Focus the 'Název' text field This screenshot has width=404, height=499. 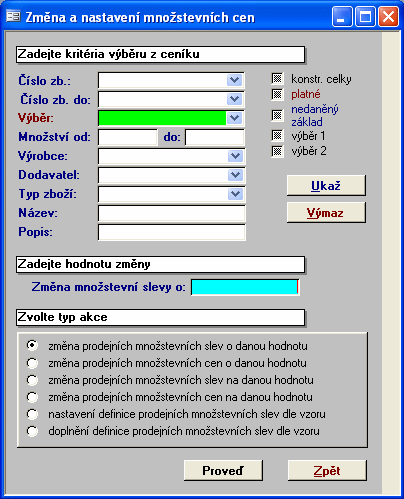172,213
